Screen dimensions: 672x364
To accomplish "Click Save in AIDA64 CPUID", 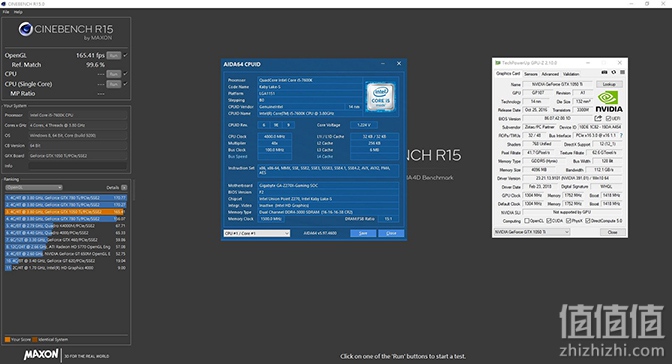I will pos(363,233).
